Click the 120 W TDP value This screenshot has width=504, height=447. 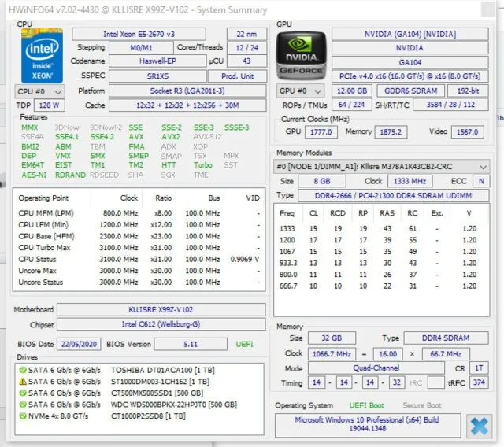[49, 105]
